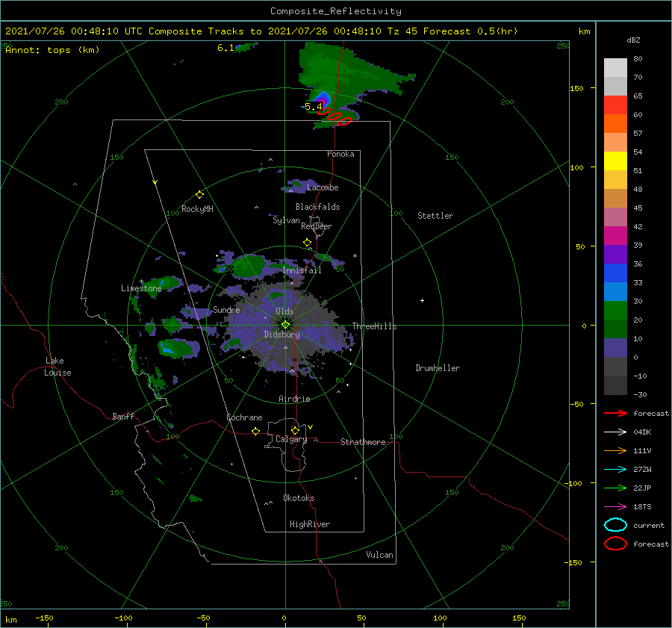Viewport: 672px width, 628px height.
Task: Click the yellow v marker right of Calgary
Action: coord(311,427)
